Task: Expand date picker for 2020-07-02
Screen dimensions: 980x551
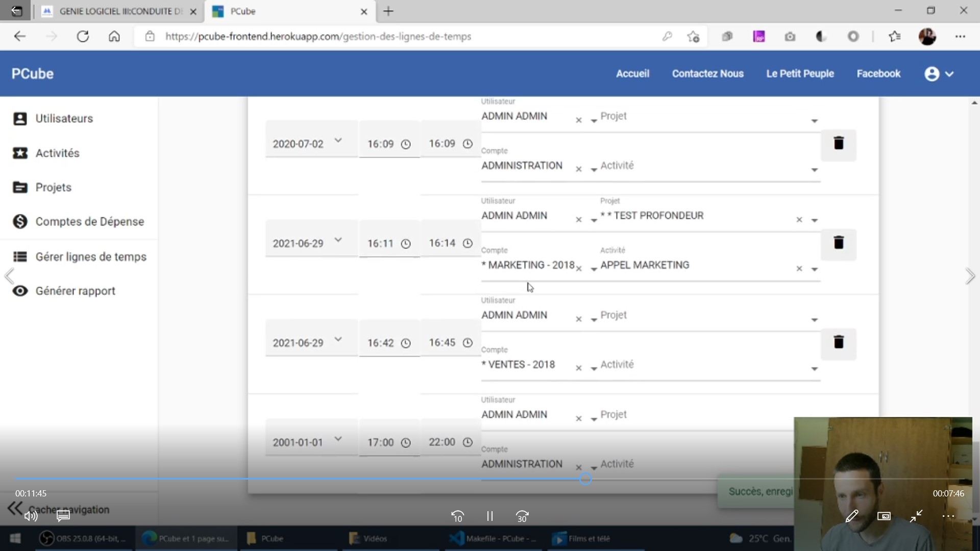Action: pyautogui.click(x=338, y=140)
